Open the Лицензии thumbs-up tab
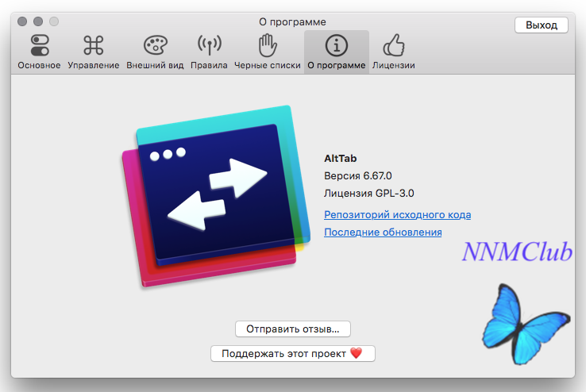The height and width of the screenshot is (392, 586). pos(394,52)
